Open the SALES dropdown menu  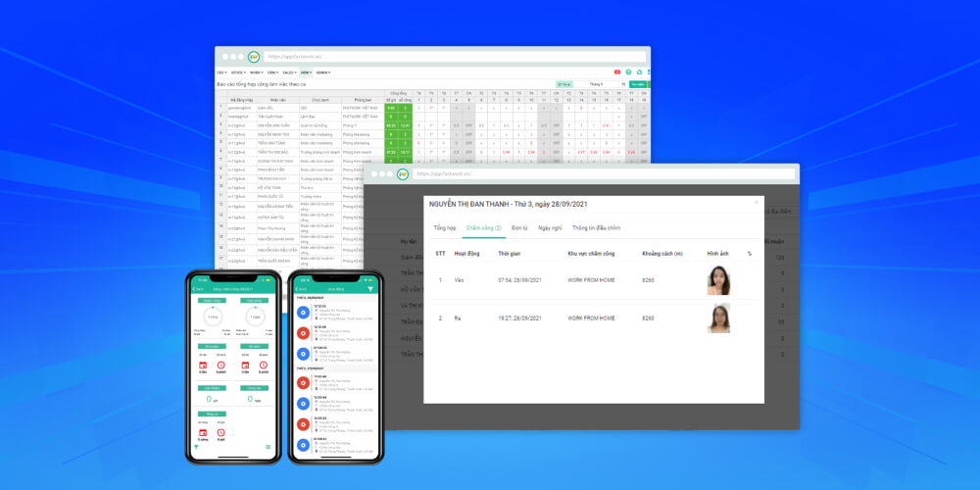point(289,73)
